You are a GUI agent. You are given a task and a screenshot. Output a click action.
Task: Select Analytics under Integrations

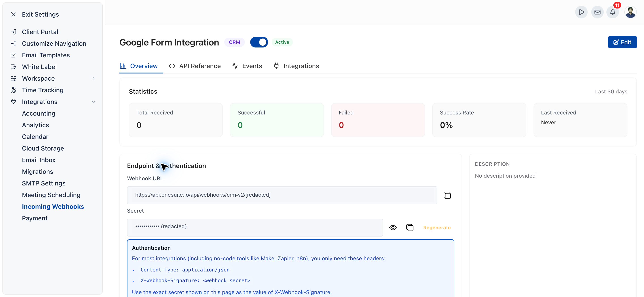pyautogui.click(x=35, y=125)
